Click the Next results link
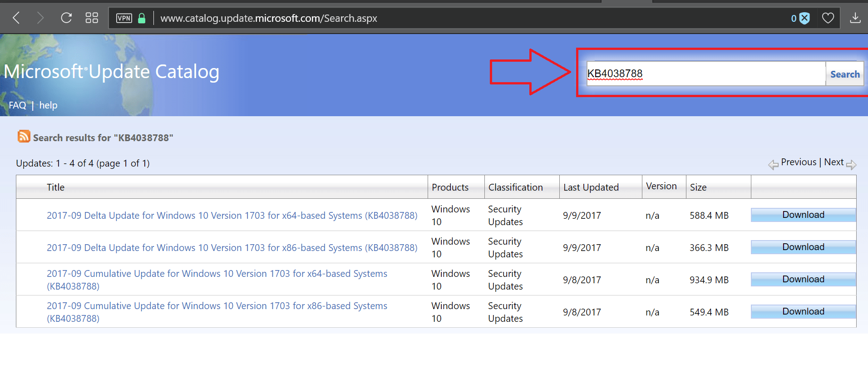Viewport: 868px width, 379px height. [834, 162]
